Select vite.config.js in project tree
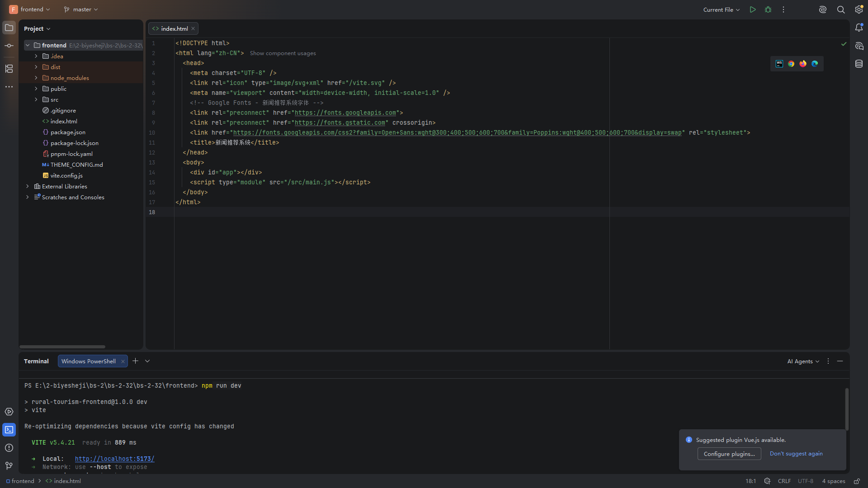The height and width of the screenshot is (488, 868). pyautogui.click(x=66, y=175)
